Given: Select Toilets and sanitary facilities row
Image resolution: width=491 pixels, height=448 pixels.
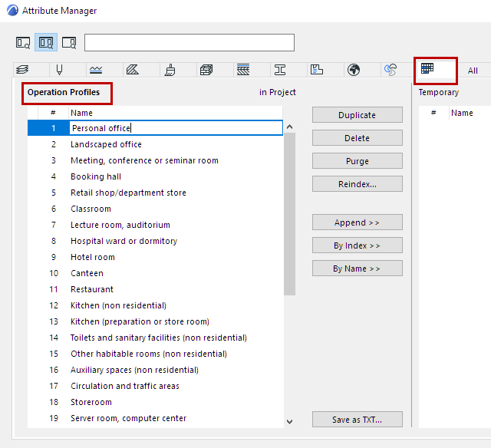Looking at the screenshot, I should click(x=155, y=338).
